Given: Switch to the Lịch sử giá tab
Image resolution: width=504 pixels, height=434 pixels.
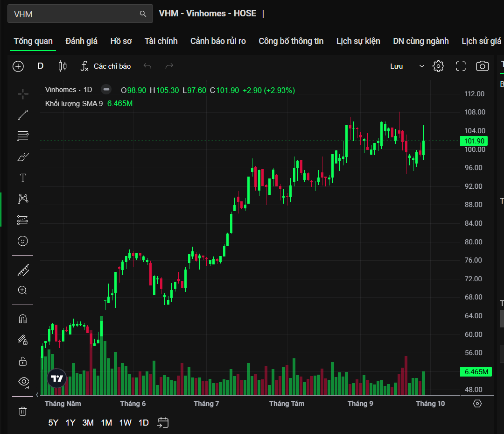Looking at the screenshot, I should click(x=481, y=41).
